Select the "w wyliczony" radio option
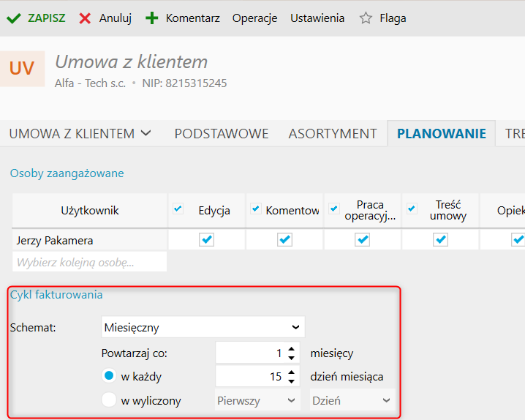The width and height of the screenshot is (525, 420). 110,400
